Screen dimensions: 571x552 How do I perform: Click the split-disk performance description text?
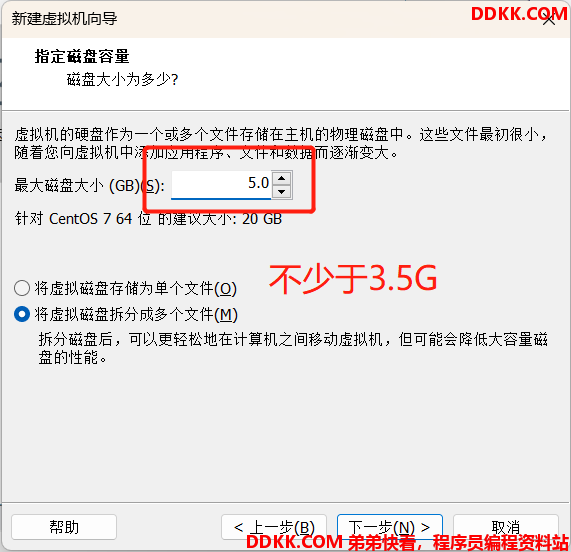click(x=293, y=348)
